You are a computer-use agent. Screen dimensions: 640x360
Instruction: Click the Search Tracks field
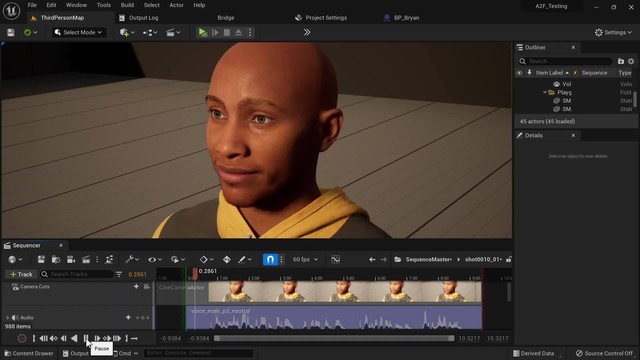(77, 274)
